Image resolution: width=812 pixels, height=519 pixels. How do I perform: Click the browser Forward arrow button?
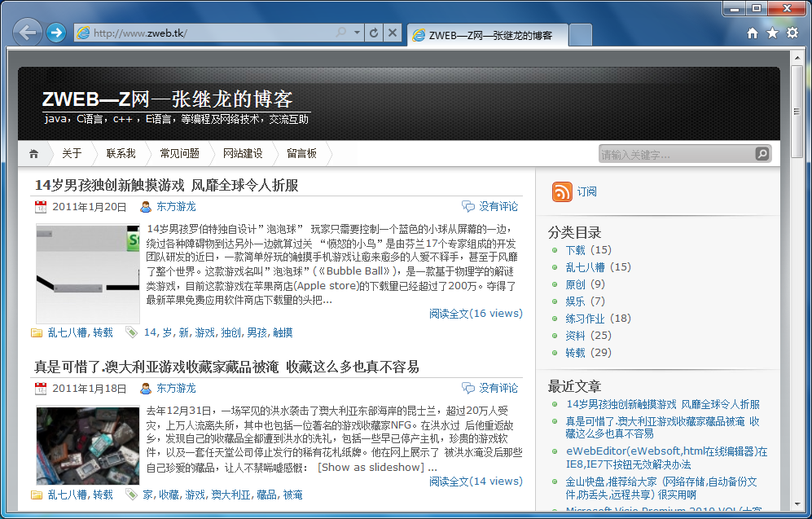click(56, 33)
